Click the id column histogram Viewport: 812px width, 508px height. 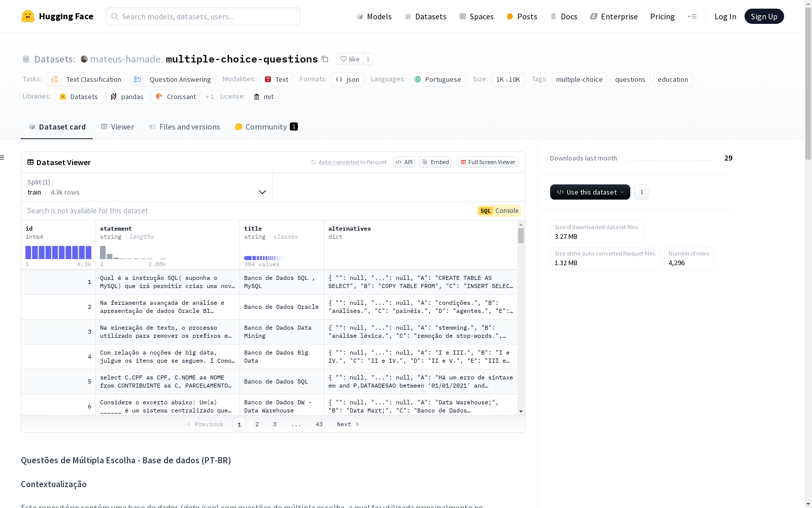[58, 252]
